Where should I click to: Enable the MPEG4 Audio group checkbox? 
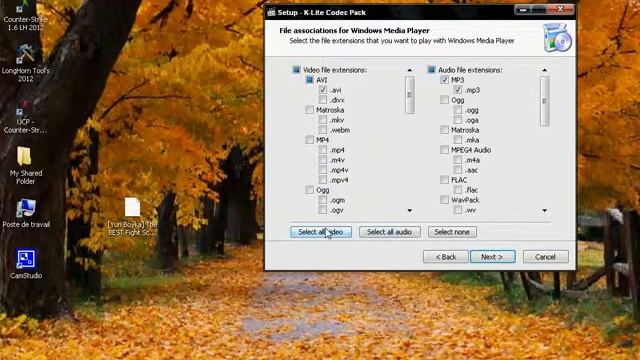pos(444,150)
